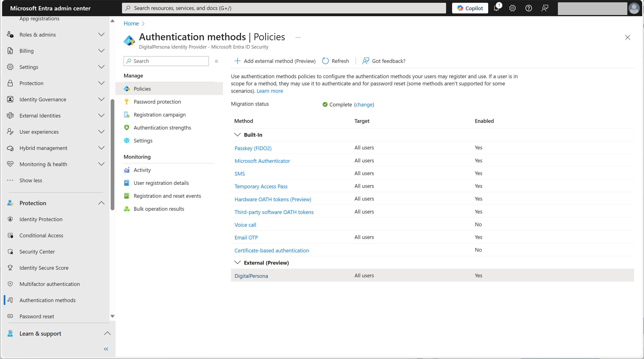Open the SMS method link
The image size is (644, 359).
240,174
